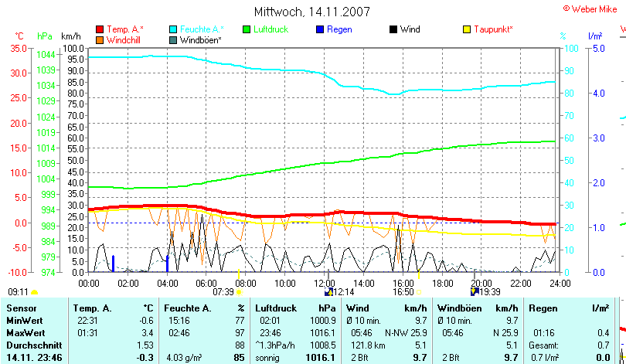Click the Taupunkt* legend label
626x364 pixels.
coord(493,30)
